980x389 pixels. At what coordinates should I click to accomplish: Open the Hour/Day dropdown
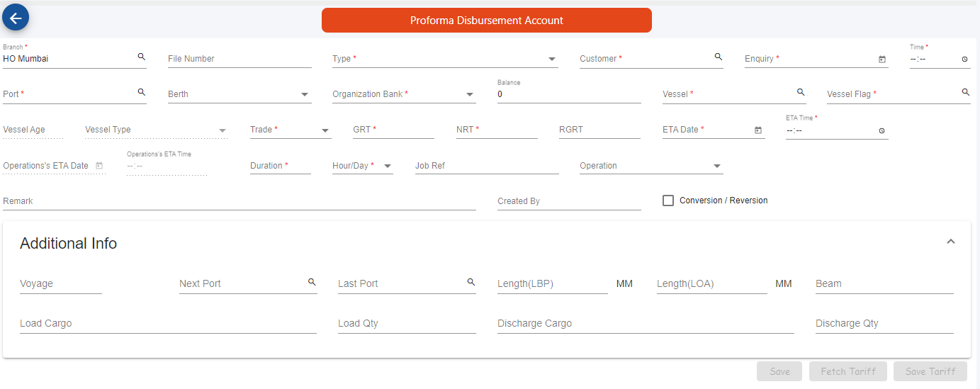tap(362, 166)
